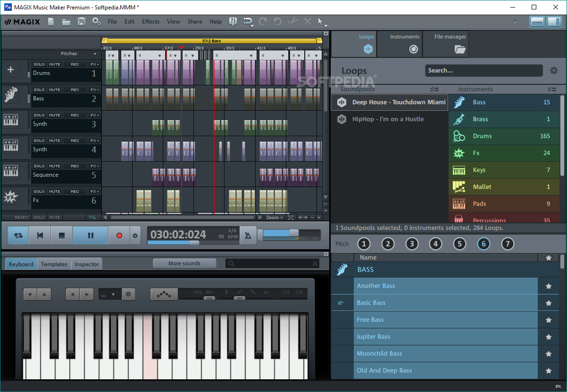Open the chord mode dropdown on the keyboard panel
The width and height of the screenshot is (567, 392).
pyautogui.click(x=109, y=294)
